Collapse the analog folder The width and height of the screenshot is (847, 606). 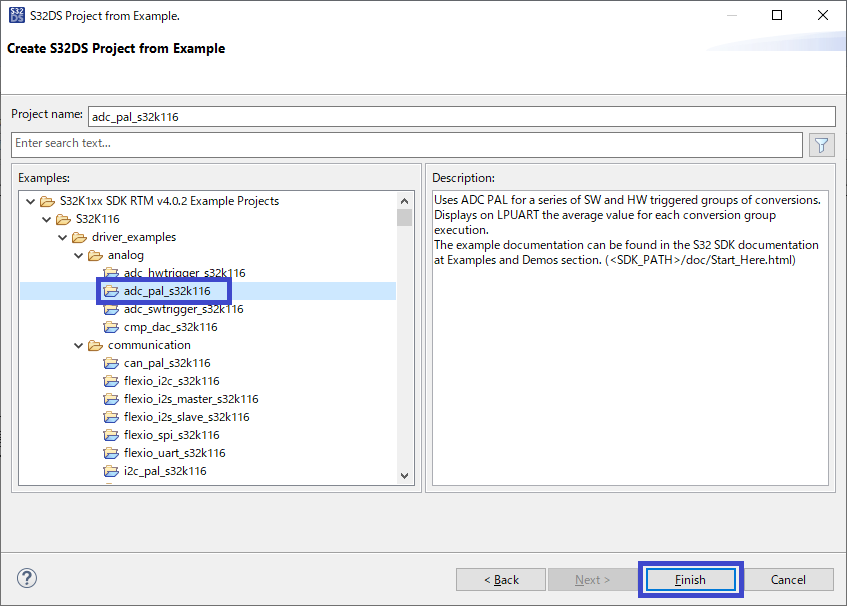click(x=78, y=255)
